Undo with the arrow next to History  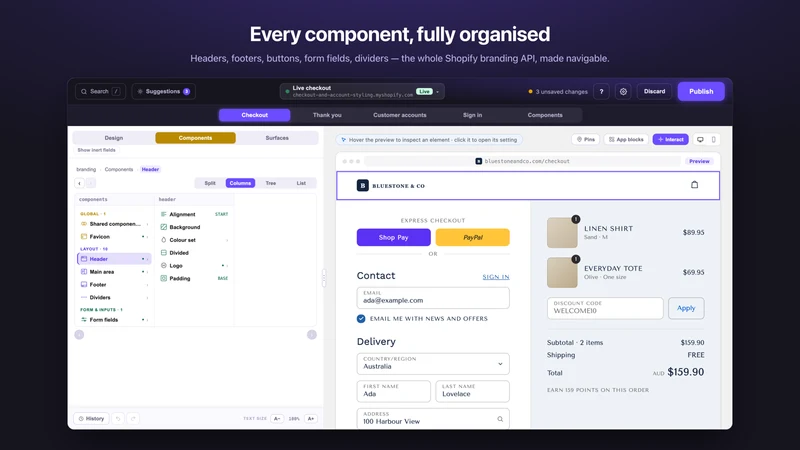point(118,418)
